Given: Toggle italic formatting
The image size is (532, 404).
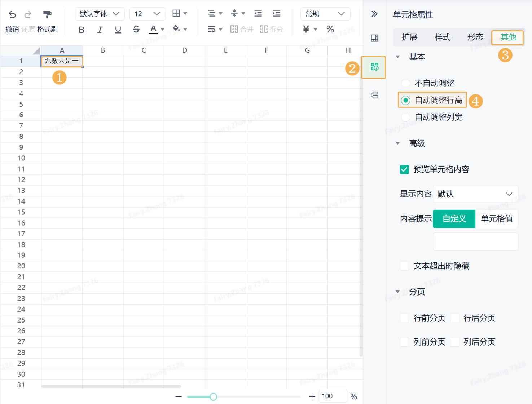Looking at the screenshot, I should pyautogui.click(x=100, y=30).
